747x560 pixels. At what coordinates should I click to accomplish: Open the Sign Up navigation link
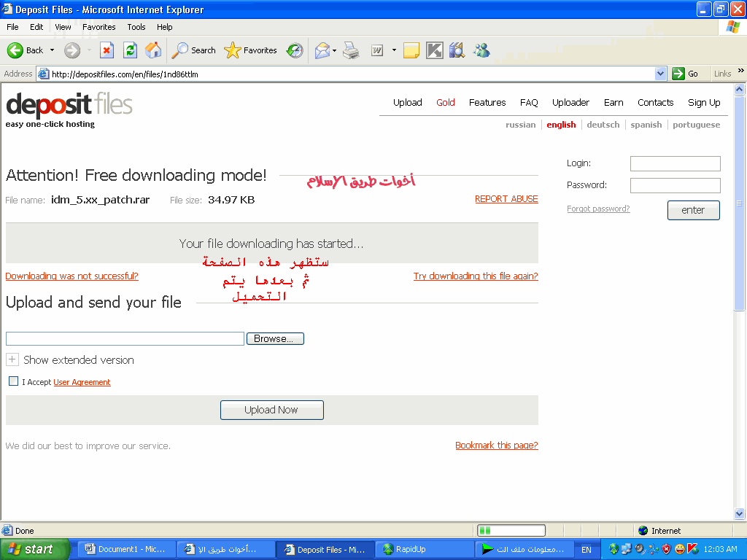tap(704, 102)
